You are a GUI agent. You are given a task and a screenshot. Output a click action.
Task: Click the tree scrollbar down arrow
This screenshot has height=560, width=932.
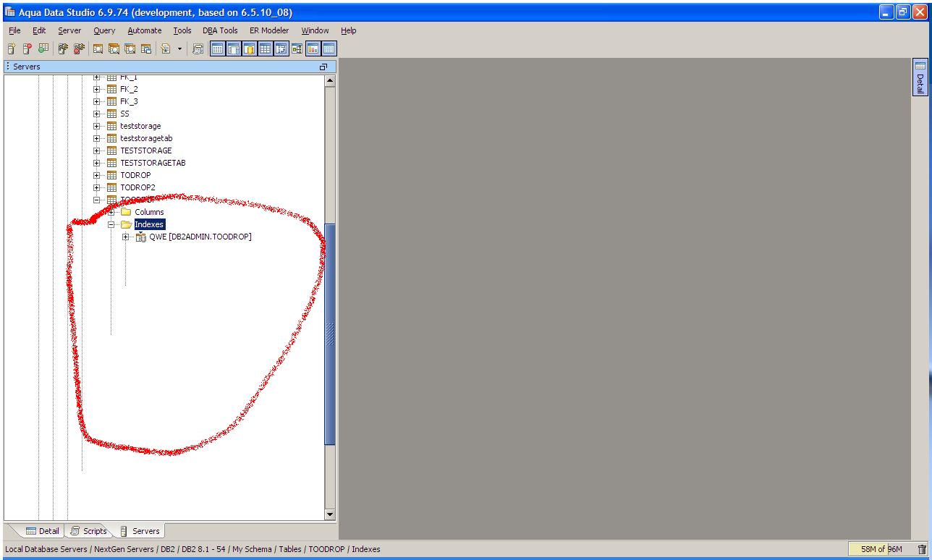(331, 514)
